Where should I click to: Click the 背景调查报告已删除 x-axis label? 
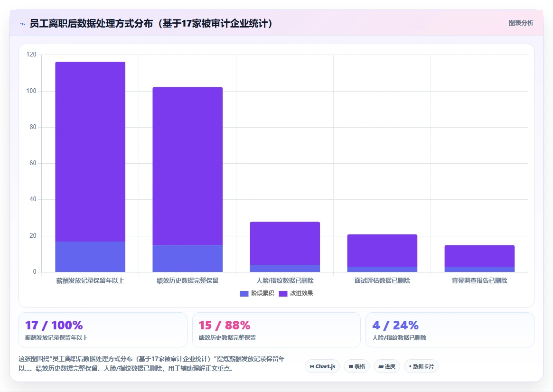click(479, 280)
